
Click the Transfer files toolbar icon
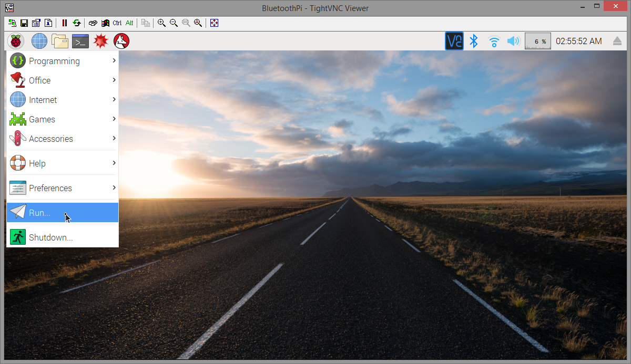[x=146, y=23]
